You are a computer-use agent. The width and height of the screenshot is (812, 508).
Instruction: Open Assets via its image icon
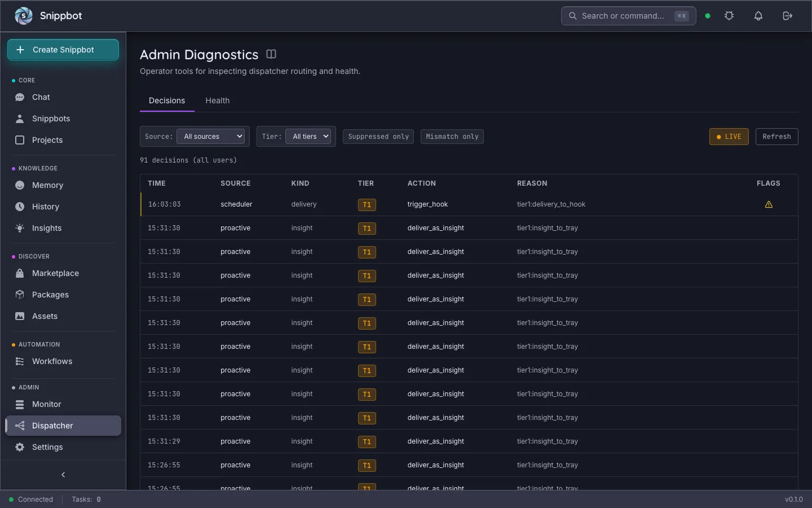point(20,316)
